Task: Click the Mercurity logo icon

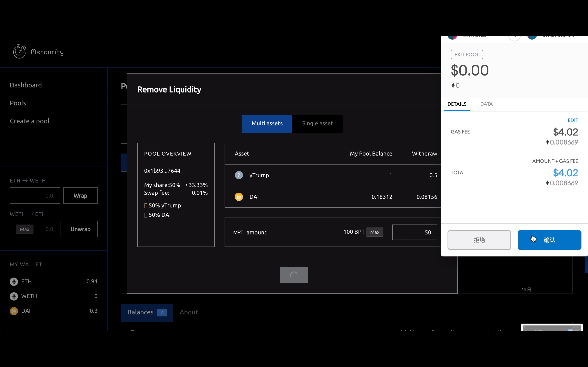Action: tap(19, 51)
